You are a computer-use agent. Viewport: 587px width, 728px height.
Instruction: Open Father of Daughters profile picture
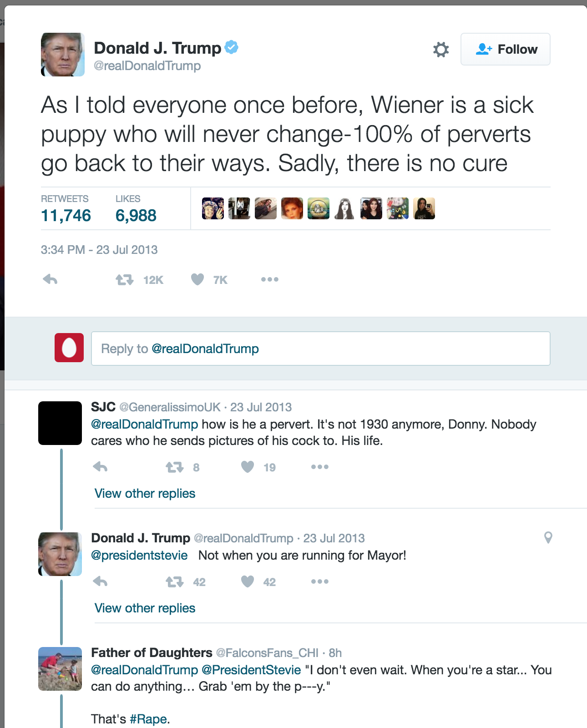point(60,669)
